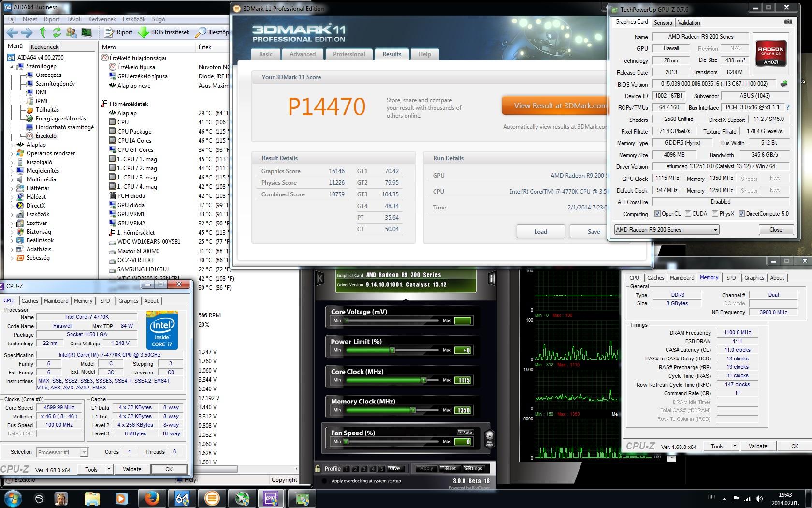Viewport: 812px width, 508px height.
Task: Open Tools dropdown arrow in CPU-Z Memory window
Action: (x=735, y=446)
